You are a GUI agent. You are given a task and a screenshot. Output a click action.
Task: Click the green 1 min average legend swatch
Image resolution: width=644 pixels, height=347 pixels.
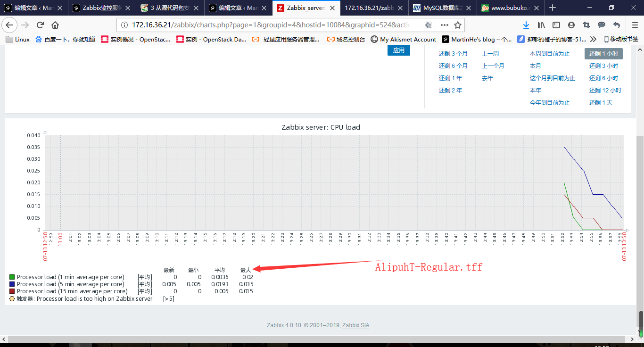click(x=12, y=277)
